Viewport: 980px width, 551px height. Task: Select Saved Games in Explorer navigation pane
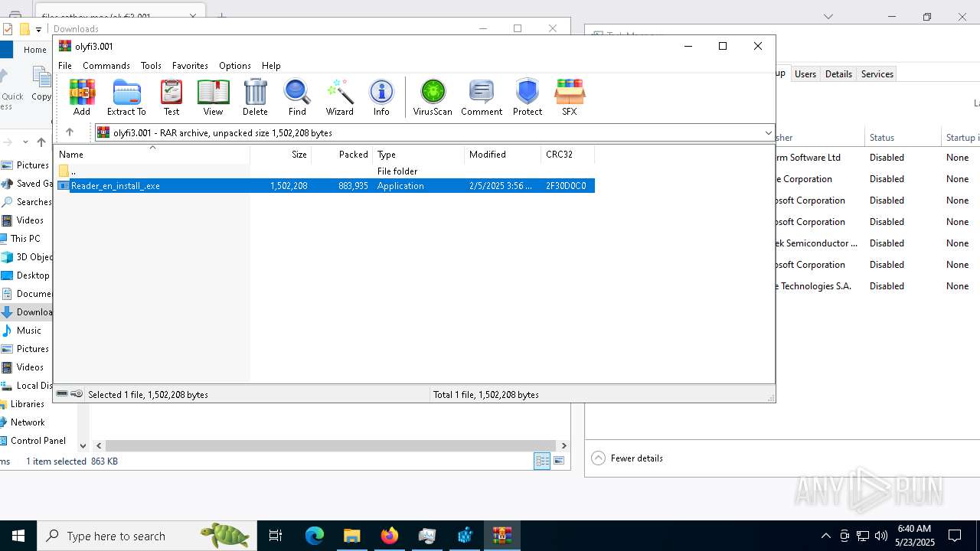(x=27, y=184)
